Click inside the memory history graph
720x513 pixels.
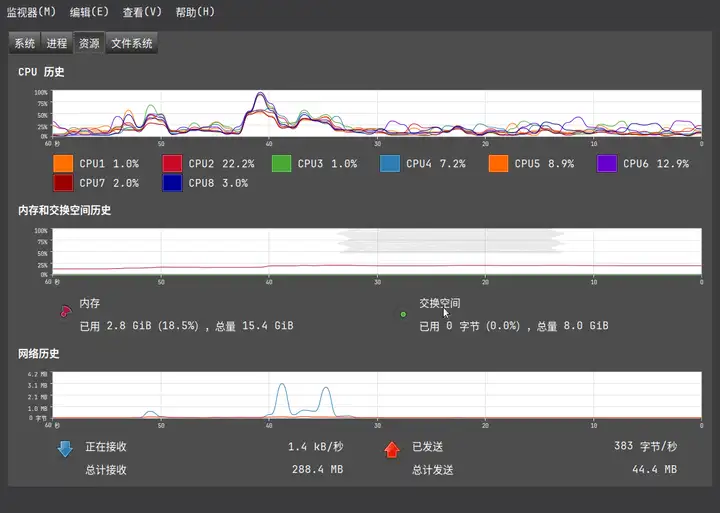click(377, 252)
